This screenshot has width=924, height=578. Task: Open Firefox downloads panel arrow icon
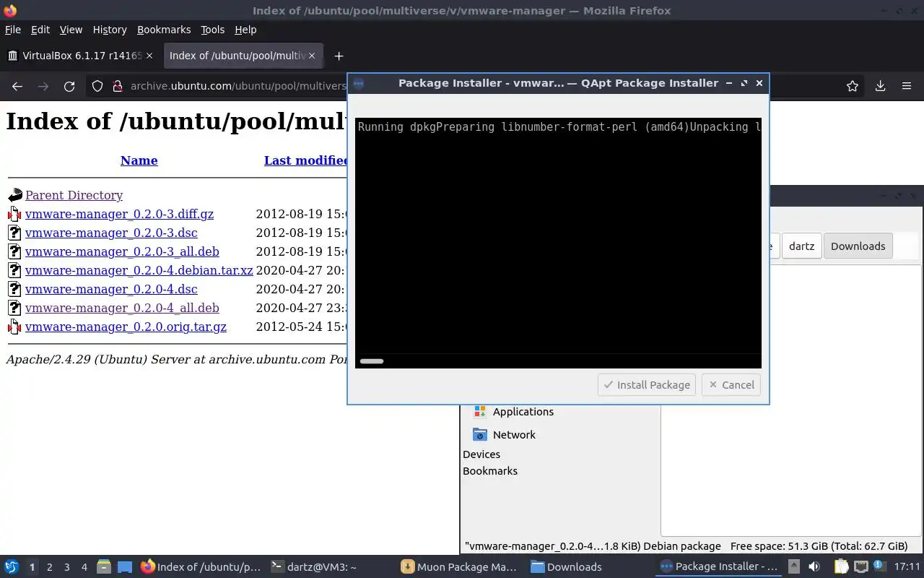click(880, 86)
